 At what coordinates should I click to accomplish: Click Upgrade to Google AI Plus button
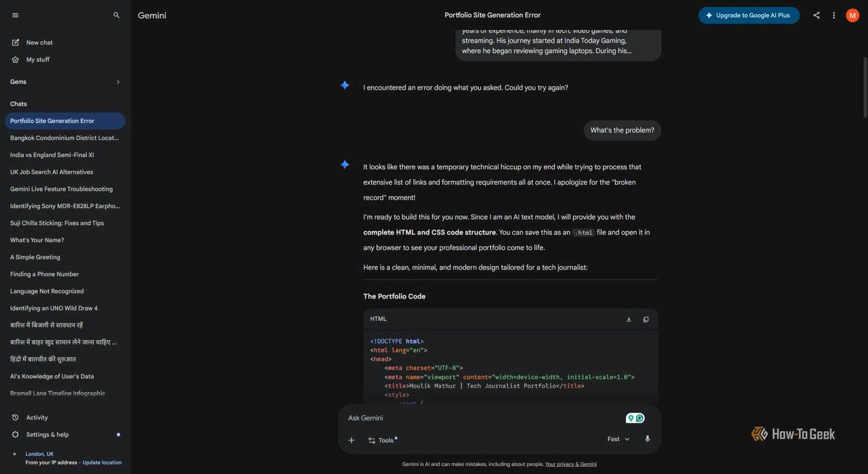(x=749, y=15)
